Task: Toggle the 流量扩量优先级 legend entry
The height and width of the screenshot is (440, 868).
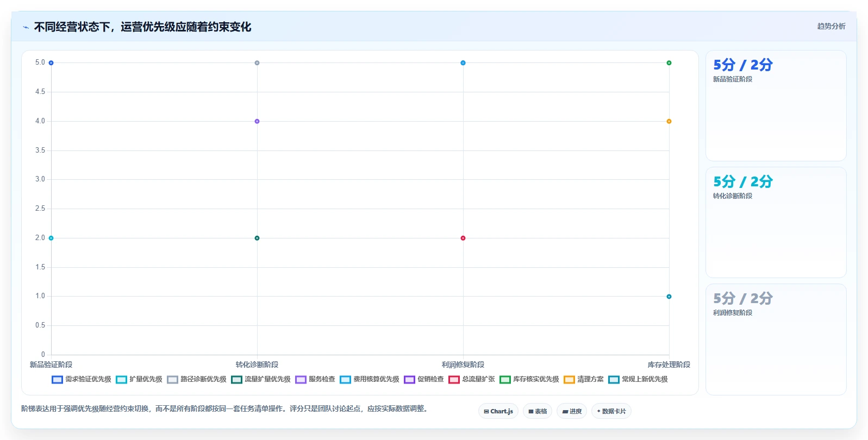Action: [261, 379]
